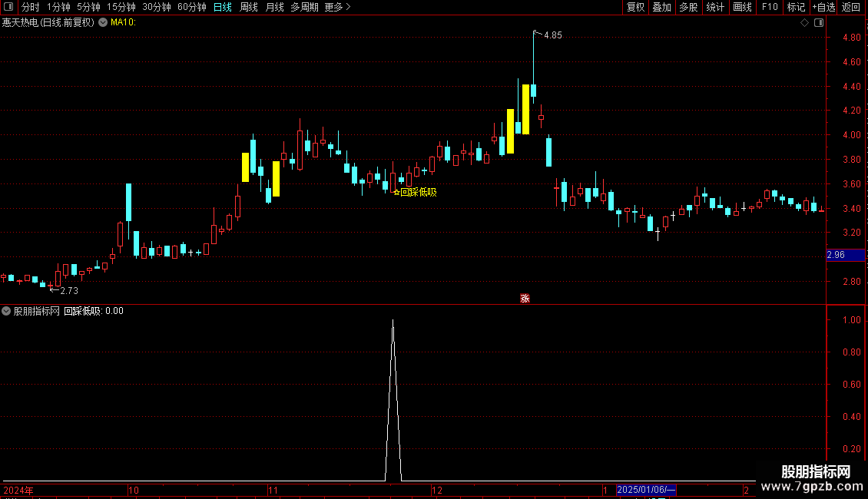The height and width of the screenshot is (499, 868).
Task: Click the 4.85 high price label
Action: (552, 35)
